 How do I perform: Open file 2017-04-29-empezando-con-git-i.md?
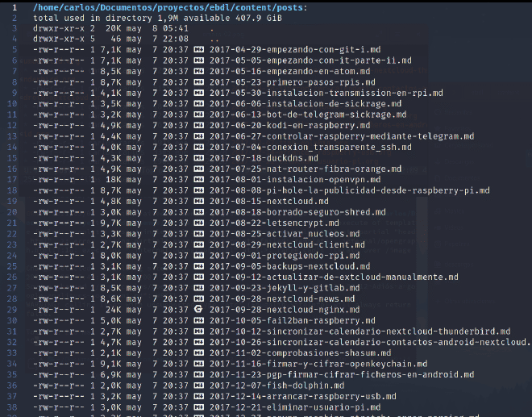(x=295, y=49)
